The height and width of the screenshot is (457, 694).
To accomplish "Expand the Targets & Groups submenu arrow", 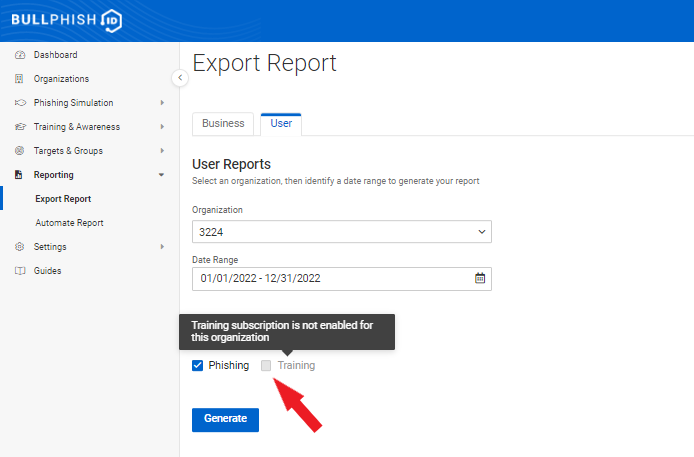I will (162, 150).
